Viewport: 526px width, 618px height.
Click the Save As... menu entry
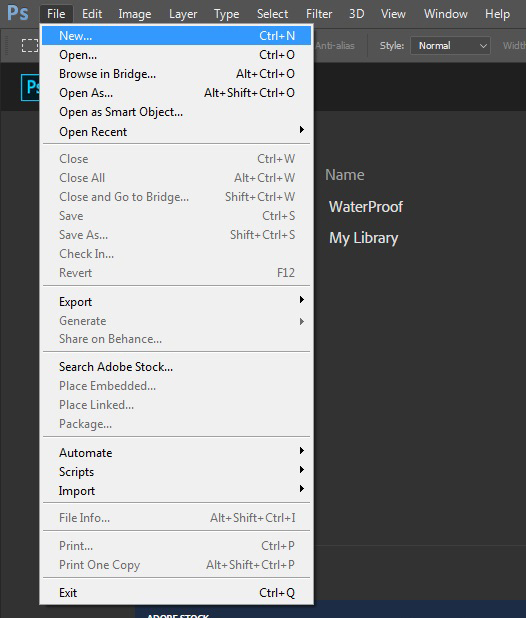pos(177,235)
